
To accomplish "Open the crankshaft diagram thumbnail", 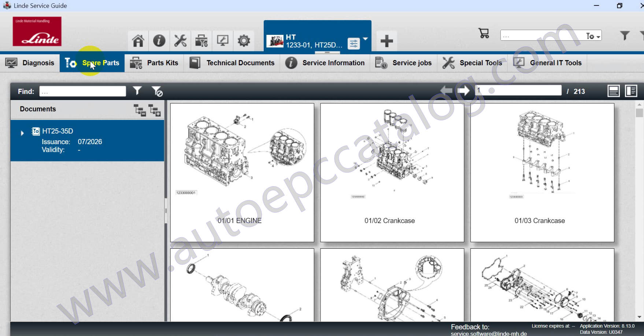I will click(x=242, y=285).
